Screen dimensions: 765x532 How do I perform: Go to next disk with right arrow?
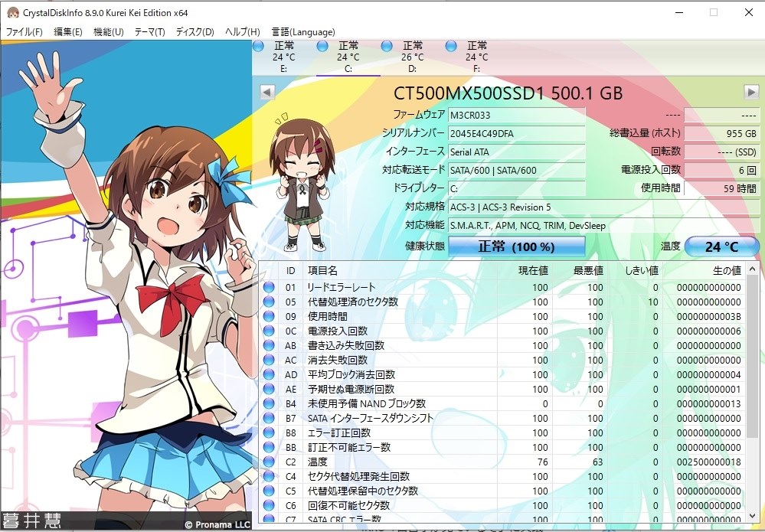coord(751,92)
